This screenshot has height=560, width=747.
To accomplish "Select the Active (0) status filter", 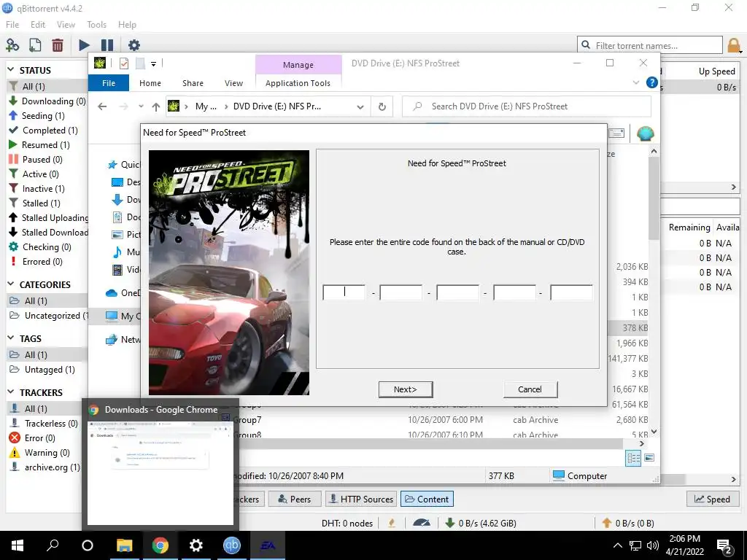I will click(34, 174).
